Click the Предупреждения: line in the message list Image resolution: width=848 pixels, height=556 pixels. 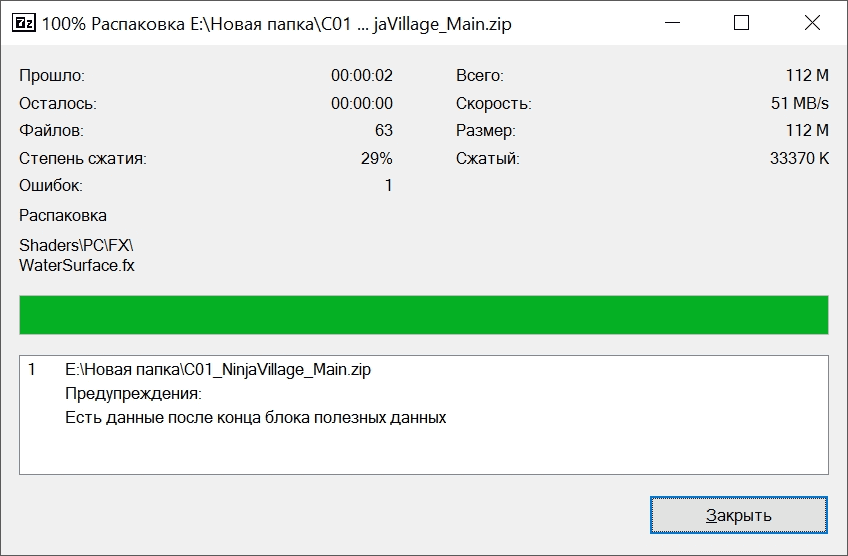[133, 393]
